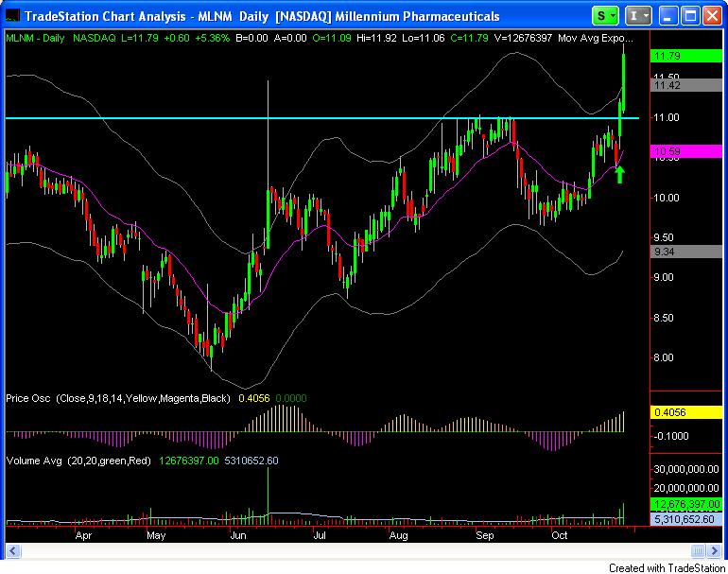Click the '+5.36%' percent change text

[212, 38]
